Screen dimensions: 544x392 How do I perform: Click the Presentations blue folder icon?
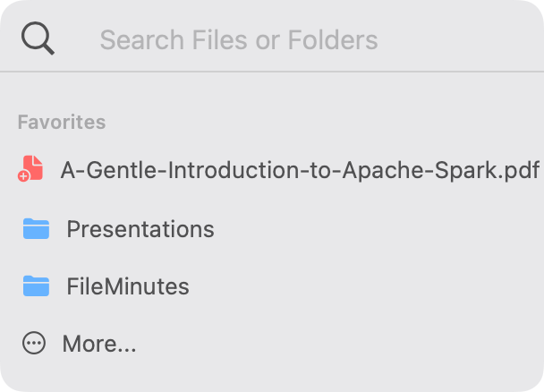pyautogui.click(x=36, y=229)
